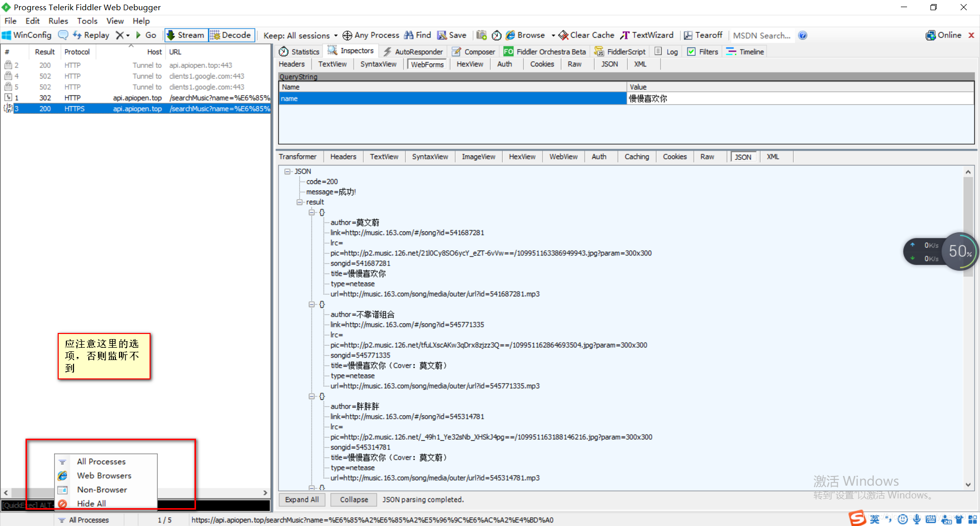Select session 1 with result 302
This screenshot has width=980, height=526.
pyautogui.click(x=136, y=98)
